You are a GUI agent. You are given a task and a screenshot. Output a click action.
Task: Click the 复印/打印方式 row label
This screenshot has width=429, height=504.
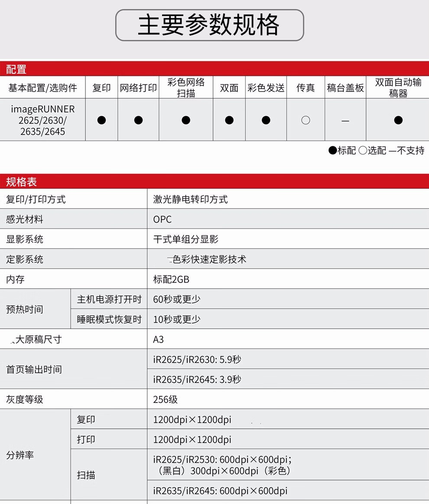pos(36,199)
